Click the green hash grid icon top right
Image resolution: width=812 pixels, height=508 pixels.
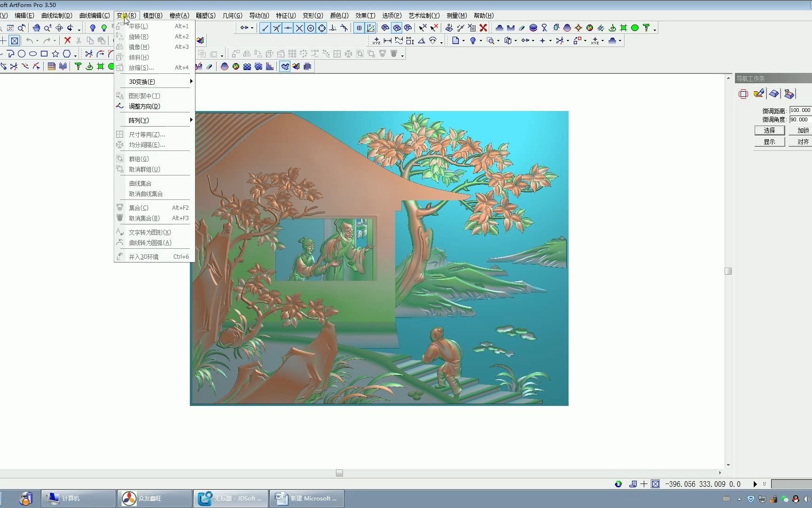(x=624, y=28)
